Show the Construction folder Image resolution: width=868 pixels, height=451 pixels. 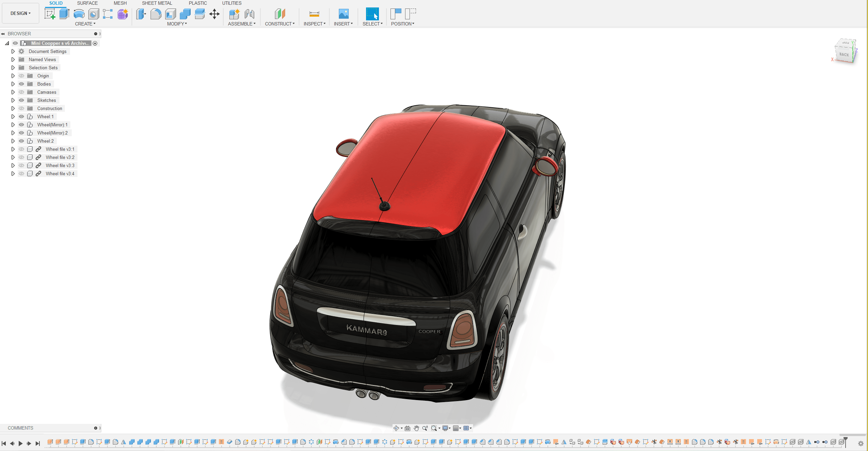pyautogui.click(x=21, y=108)
